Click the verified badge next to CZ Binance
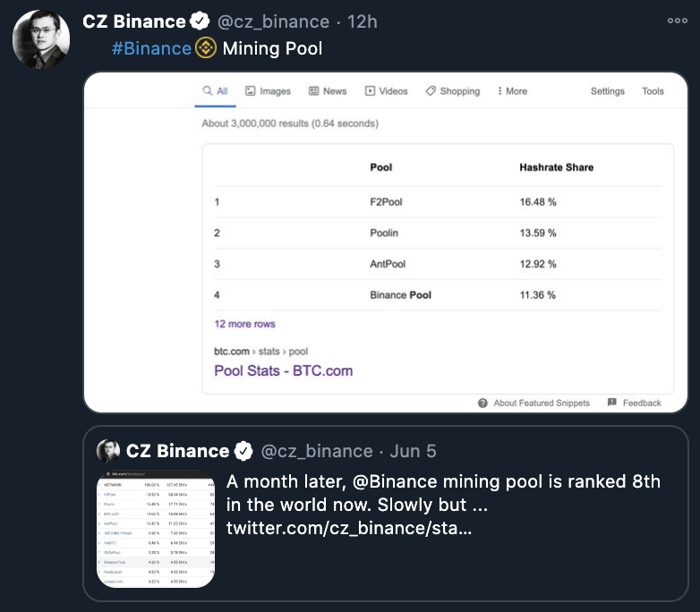700x612 pixels. point(200,21)
